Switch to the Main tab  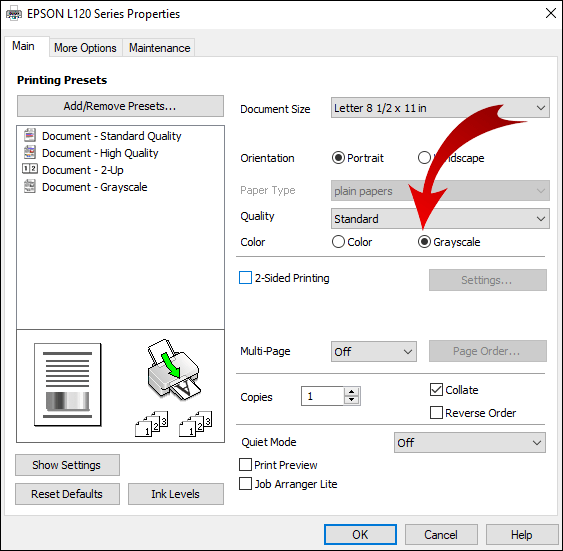point(23,46)
